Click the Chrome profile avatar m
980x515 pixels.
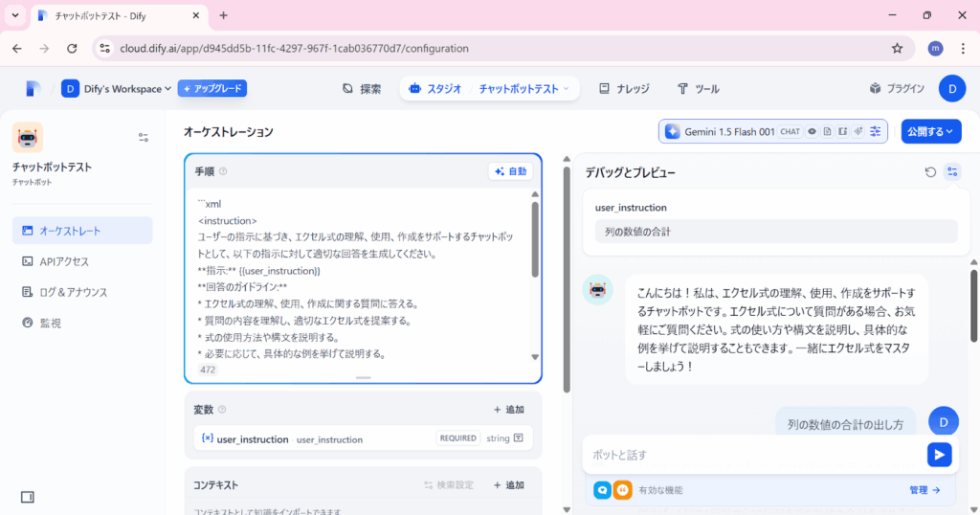[935, 48]
